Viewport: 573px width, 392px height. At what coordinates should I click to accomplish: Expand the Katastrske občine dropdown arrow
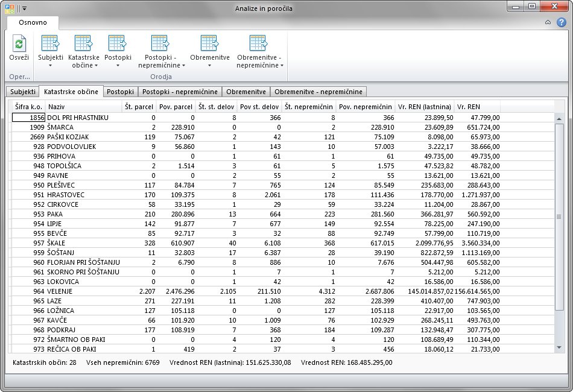(x=96, y=66)
